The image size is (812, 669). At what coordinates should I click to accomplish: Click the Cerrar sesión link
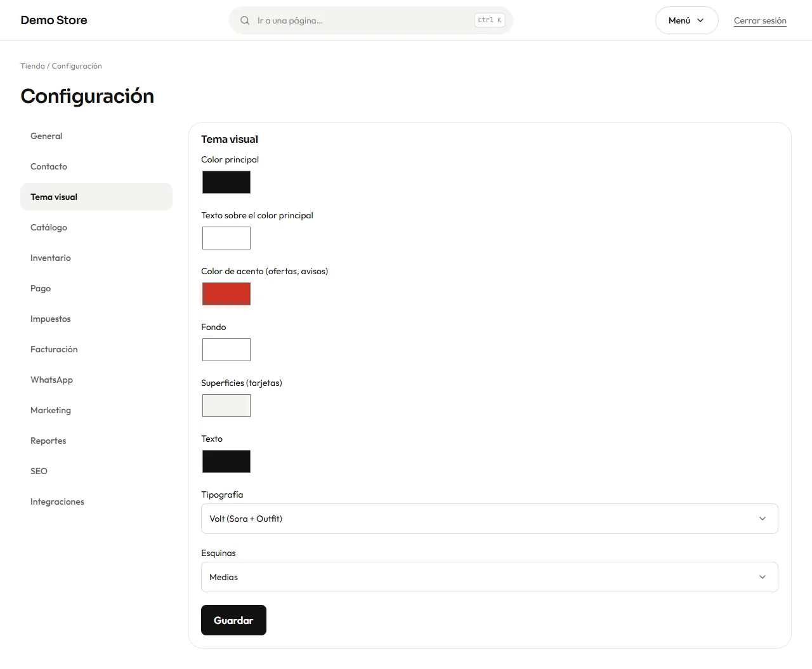760,20
